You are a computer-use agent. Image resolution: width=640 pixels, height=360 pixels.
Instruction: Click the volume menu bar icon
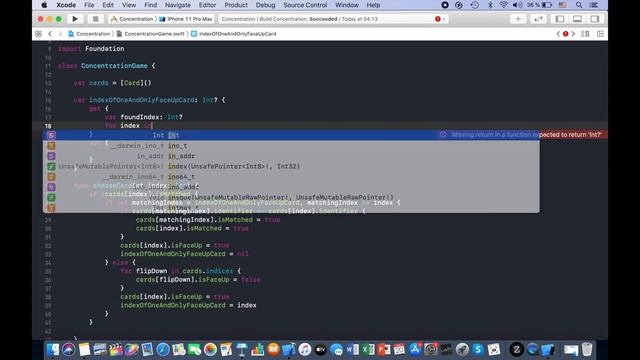517,5
